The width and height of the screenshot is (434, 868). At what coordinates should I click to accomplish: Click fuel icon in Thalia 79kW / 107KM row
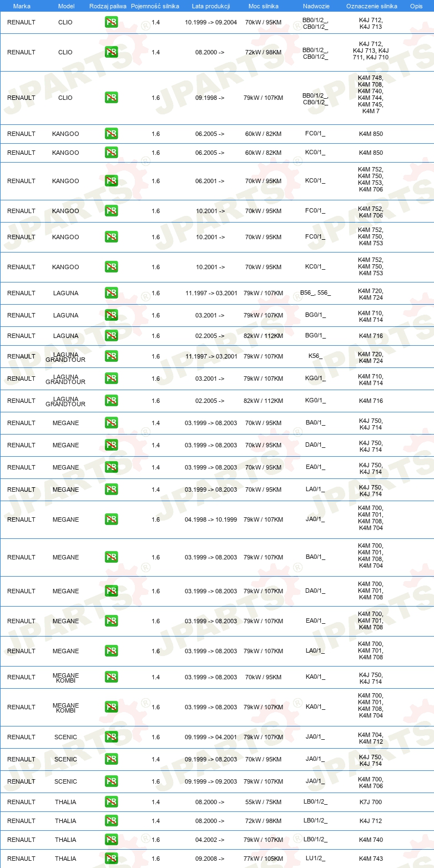coord(111,840)
